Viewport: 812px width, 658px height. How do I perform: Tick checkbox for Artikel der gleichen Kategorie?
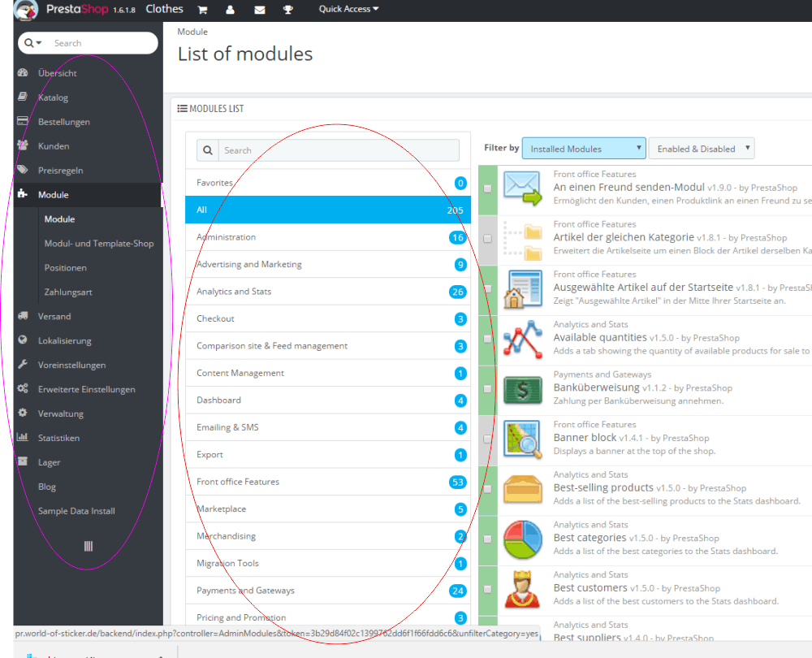point(487,239)
